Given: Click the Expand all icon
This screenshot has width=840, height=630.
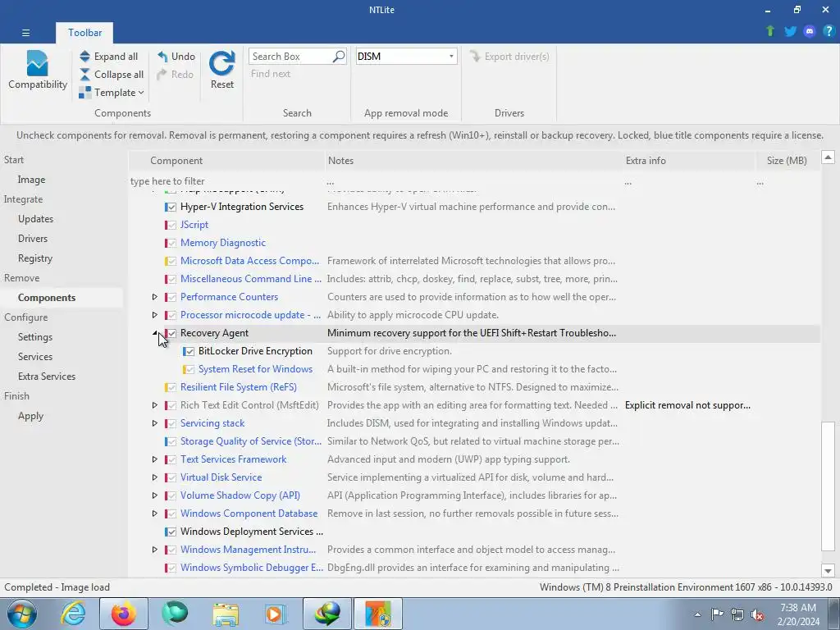Looking at the screenshot, I should tap(84, 57).
